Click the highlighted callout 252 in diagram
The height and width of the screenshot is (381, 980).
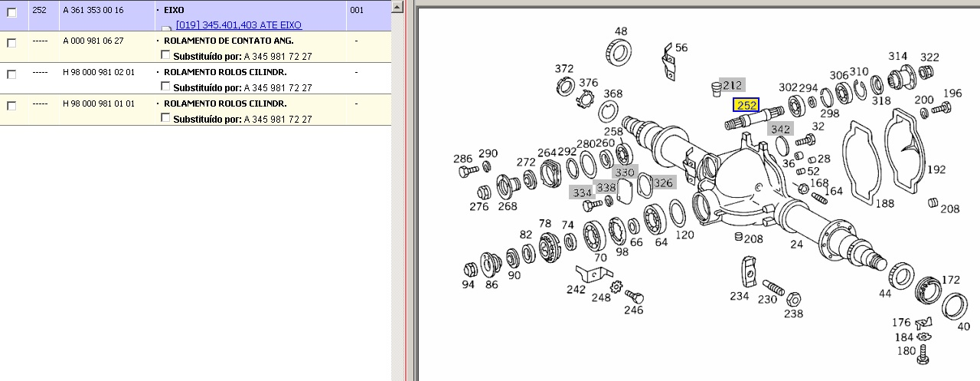click(x=746, y=105)
